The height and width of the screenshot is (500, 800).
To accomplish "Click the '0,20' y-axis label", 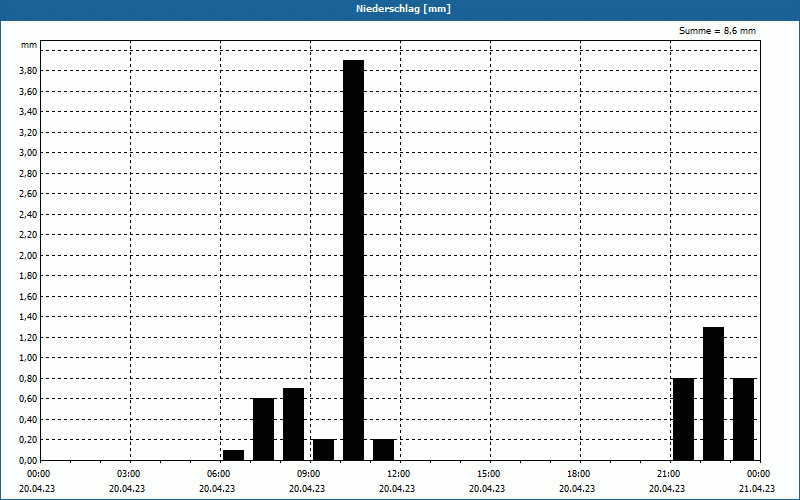I will click(28, 440).
